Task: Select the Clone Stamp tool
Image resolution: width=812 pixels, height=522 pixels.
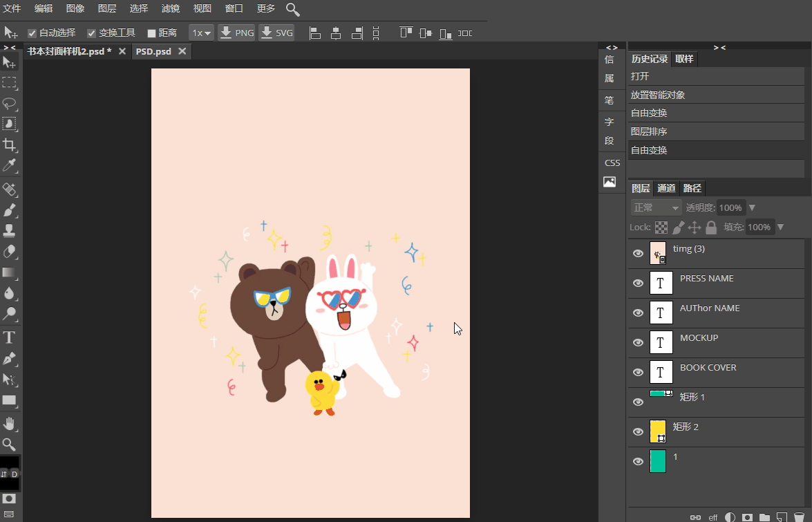Action: coord(9,230)
